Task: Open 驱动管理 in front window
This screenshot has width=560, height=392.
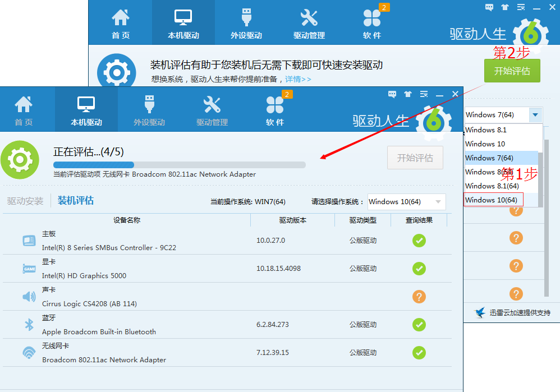Action: [212, 110]
